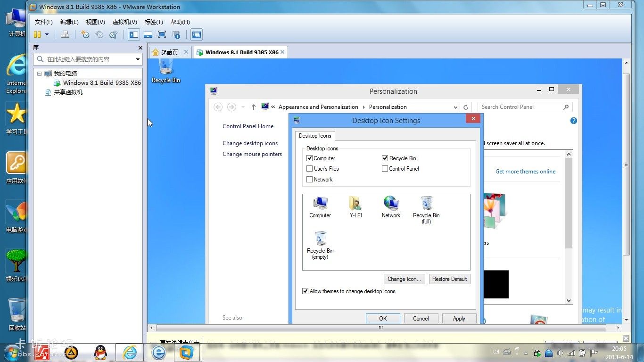Collapse the 我的电脑 tree node
644x362 pixels.
point(39,74)
